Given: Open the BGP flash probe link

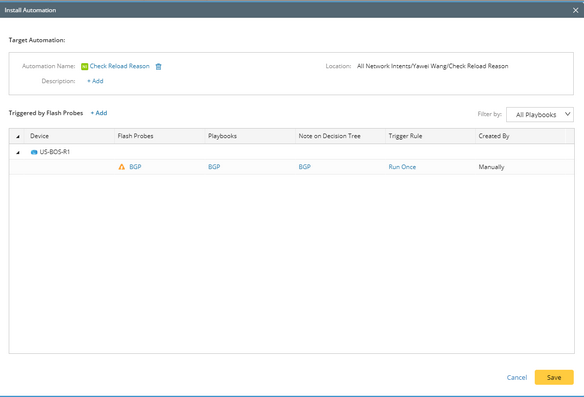Looking at the screenshot, I should tap(135, 167).
